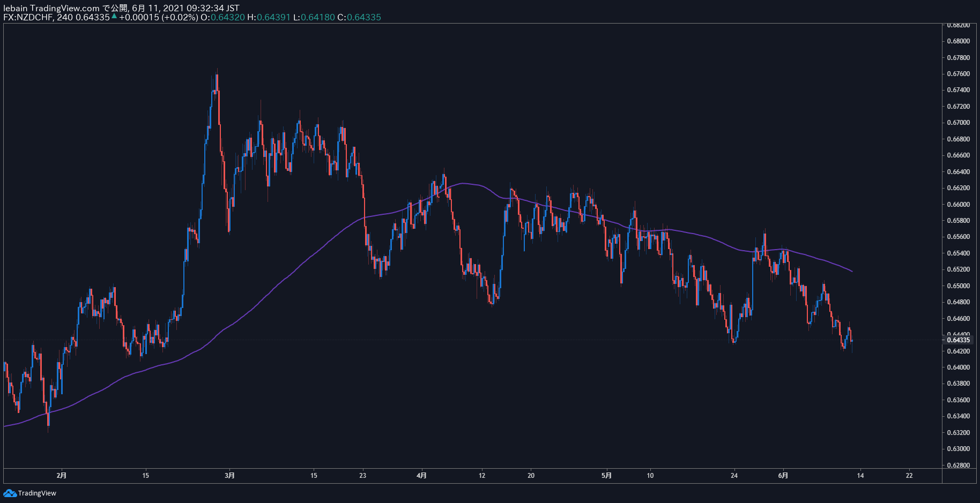Click the 0.66800 price axis label
Screen dimensions: 980x503
click(958, 139)
